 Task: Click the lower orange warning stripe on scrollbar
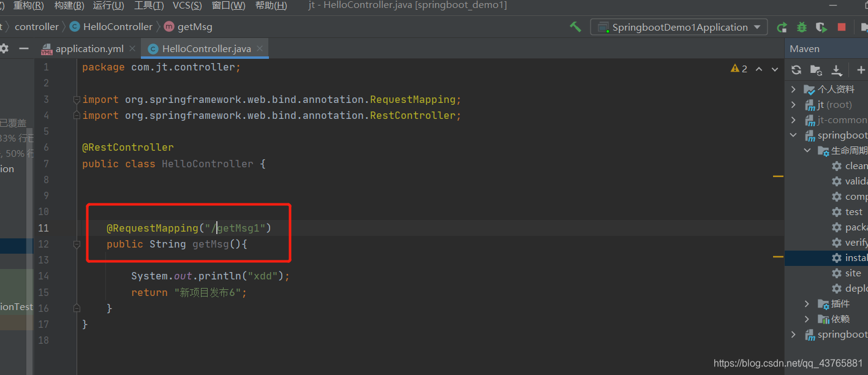778,256
